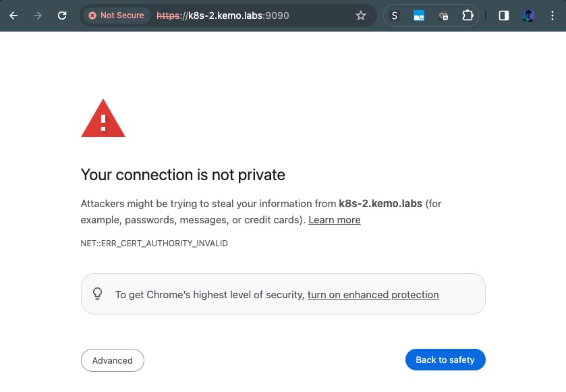Expand the Advanced details section
Viewport: 566px width, 392px height.
click(x=113, y=360)
